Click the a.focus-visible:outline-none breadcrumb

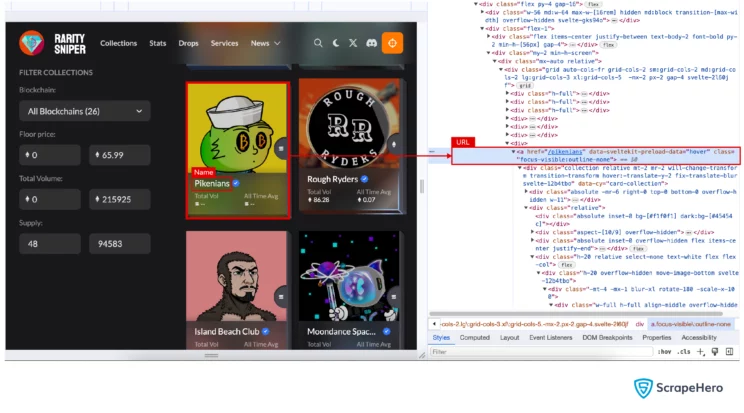click(x=690, y=324)
